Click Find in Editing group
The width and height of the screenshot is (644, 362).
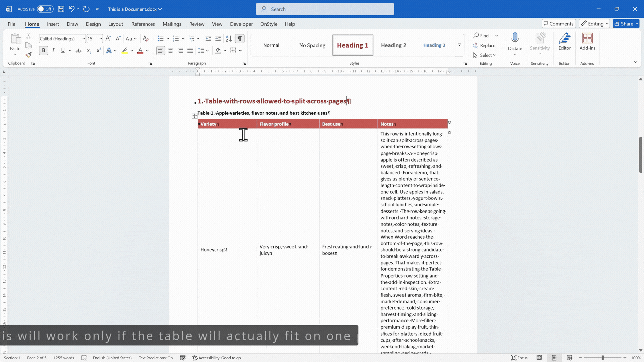[481, 36]
